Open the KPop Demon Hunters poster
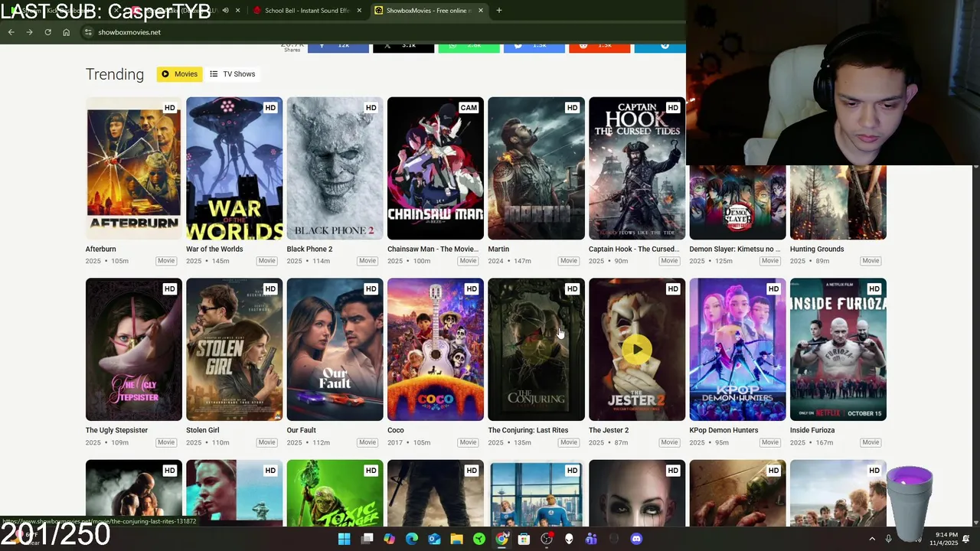This screenshot has width=980, height=551. [x=738, y=350]
